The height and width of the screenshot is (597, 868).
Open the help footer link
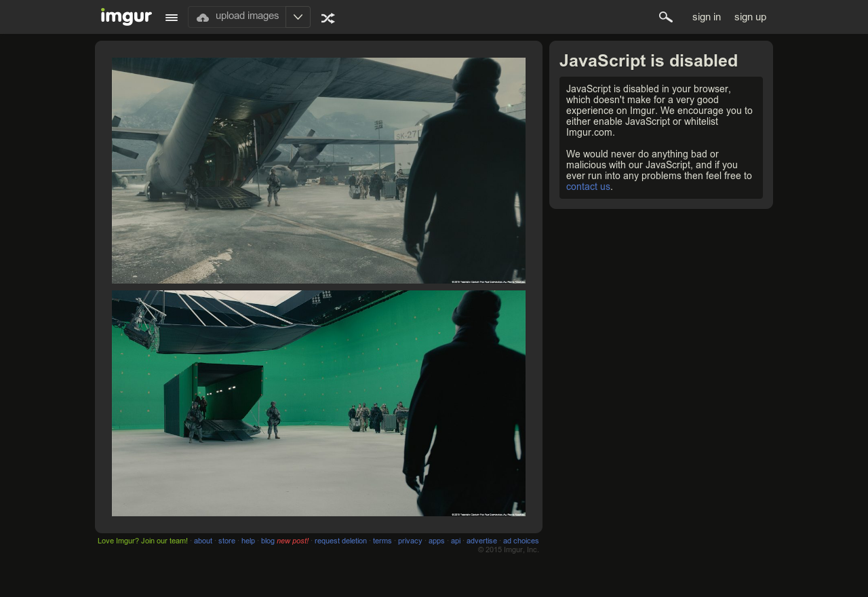(x=248, y=541)
